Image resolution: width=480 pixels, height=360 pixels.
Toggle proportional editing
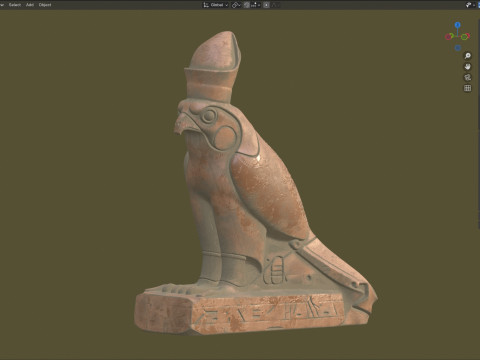click(x=266, y=5)
